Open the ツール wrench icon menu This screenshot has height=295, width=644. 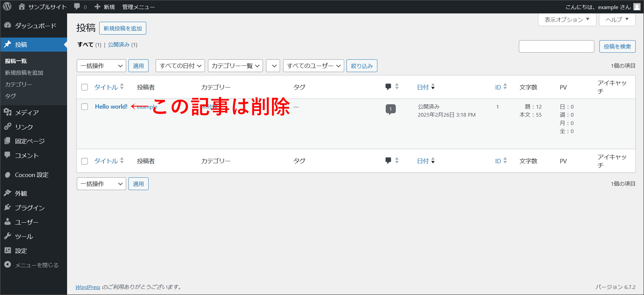[8, 236]
